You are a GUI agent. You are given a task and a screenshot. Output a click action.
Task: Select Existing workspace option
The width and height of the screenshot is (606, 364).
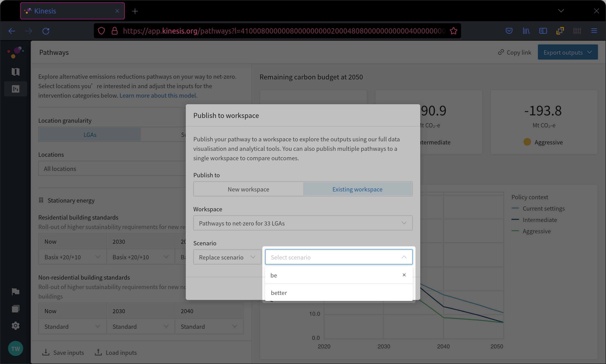coord(357,189)
